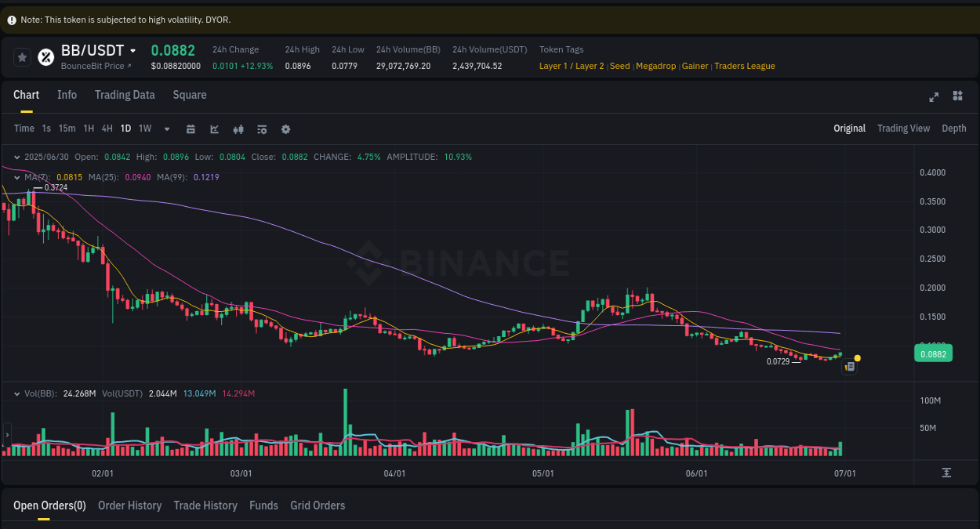980x529 pixels.
Task: Open the indicators list icon on chart toolbar
Action: click(262, 129)
